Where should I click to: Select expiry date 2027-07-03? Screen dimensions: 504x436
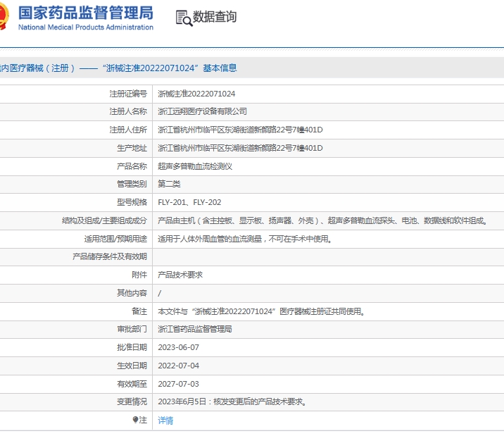[x=178, y=384]
